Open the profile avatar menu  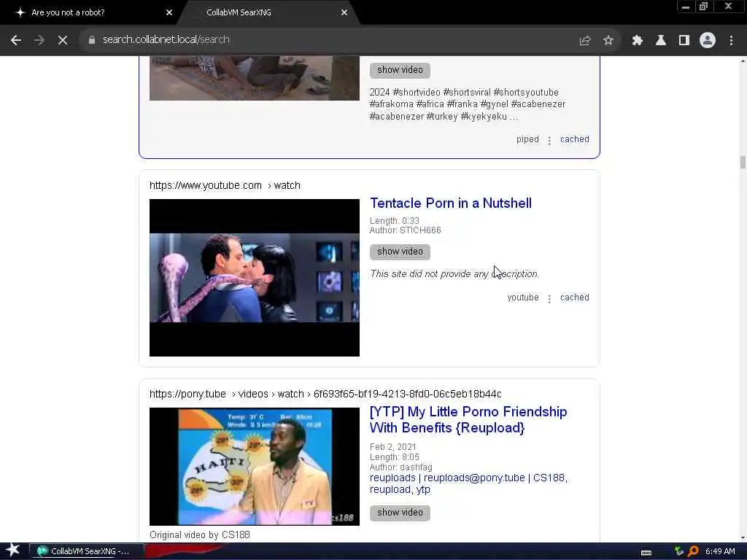[x=708, y=41]
